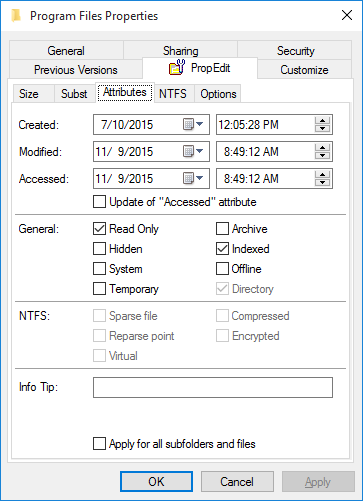Check the Offline attribute
363x501 pixels.
coord(222,269)
